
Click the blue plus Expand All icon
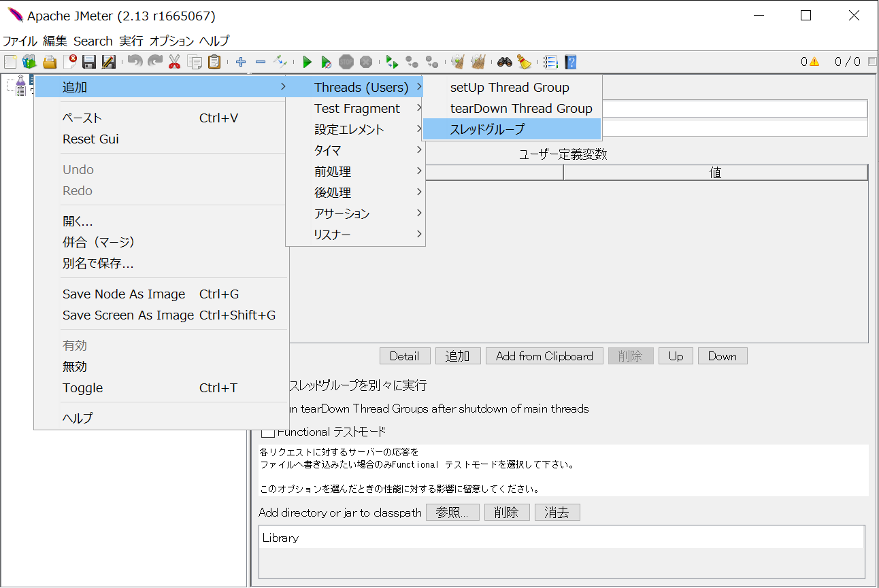pyautogui.click(x=241, y=63)
